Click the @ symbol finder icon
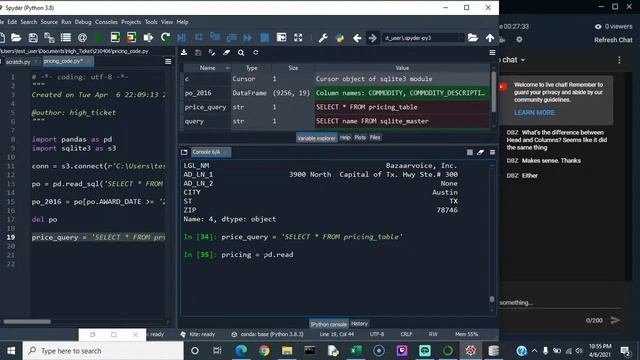This screenshot has height=360, width=640. tap(82, 38)
